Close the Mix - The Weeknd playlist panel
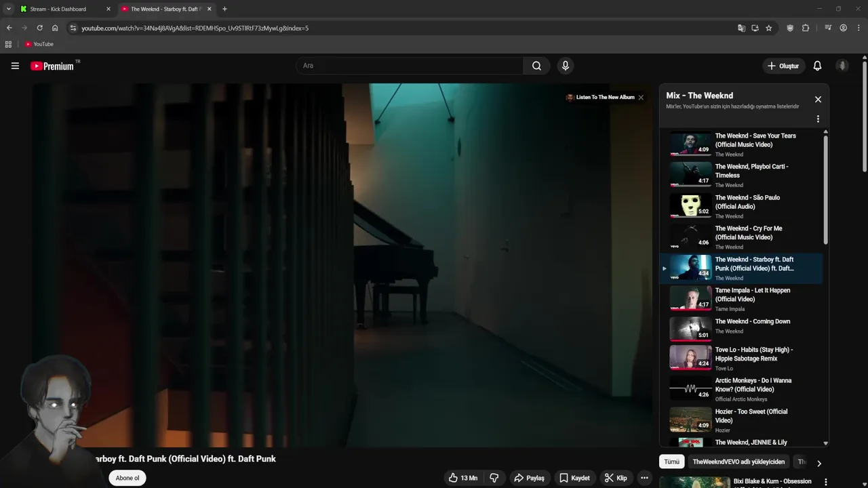 pyautogui.click(x=818, y=99)
